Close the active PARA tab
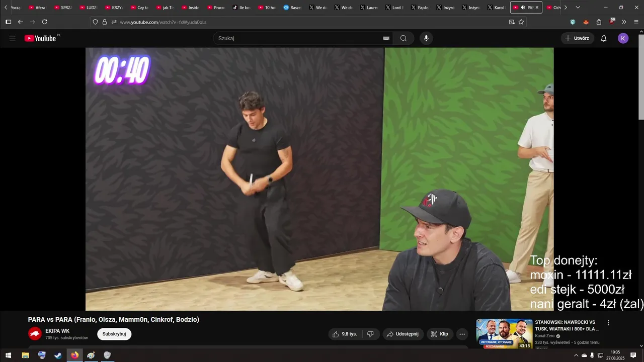The image size is (644, 362). 537,8
